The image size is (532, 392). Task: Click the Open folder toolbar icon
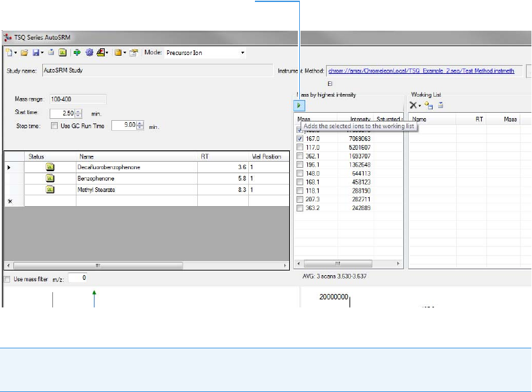click(x=24, y=52)
